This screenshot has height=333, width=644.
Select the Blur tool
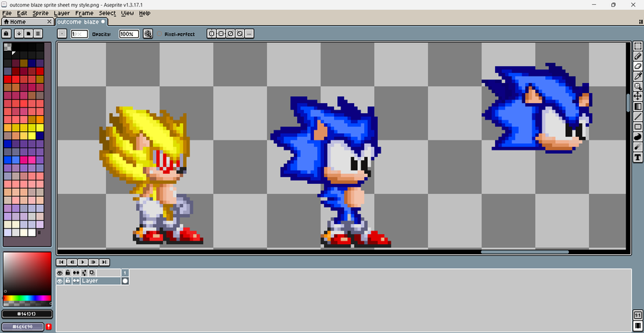(x=638, y=147)
